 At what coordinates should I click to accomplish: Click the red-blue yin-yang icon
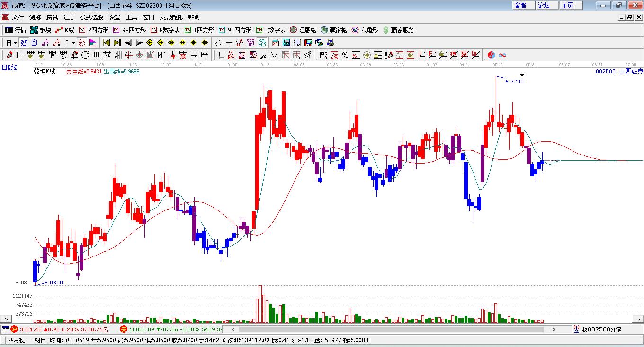[x=492, y=55]
